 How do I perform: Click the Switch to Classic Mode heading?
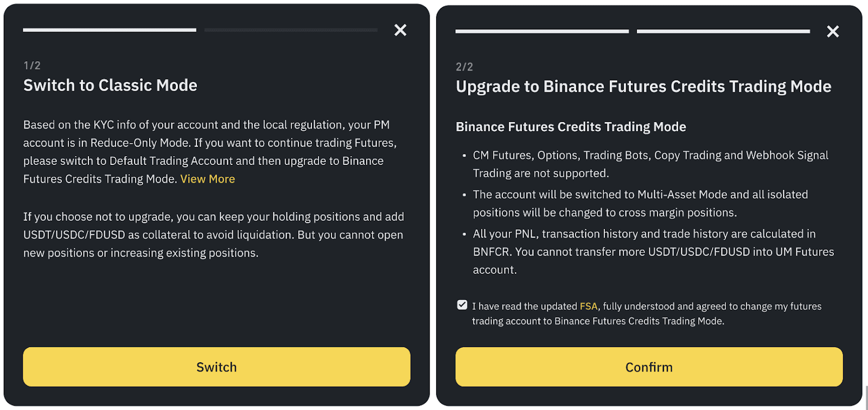click(110, 86)
